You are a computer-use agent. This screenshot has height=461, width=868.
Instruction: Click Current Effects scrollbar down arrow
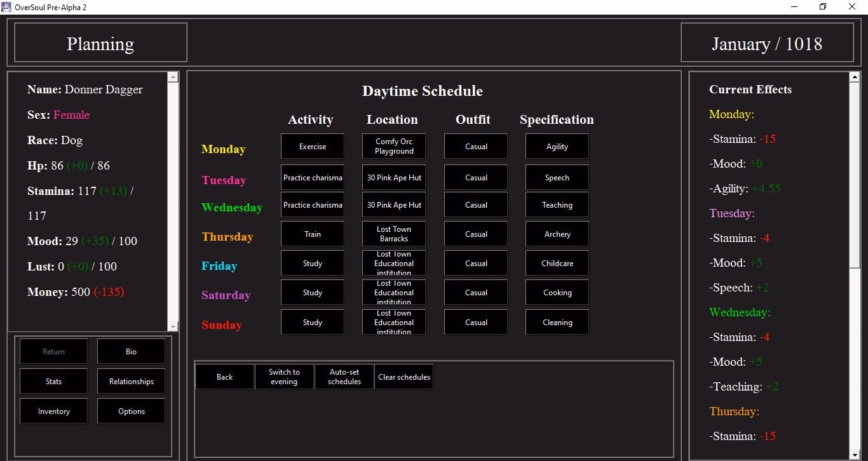click(855, 455)
